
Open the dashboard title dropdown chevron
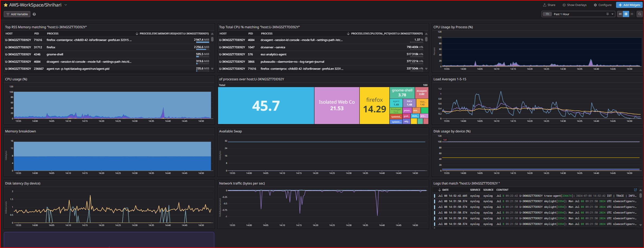pos(66,5)
